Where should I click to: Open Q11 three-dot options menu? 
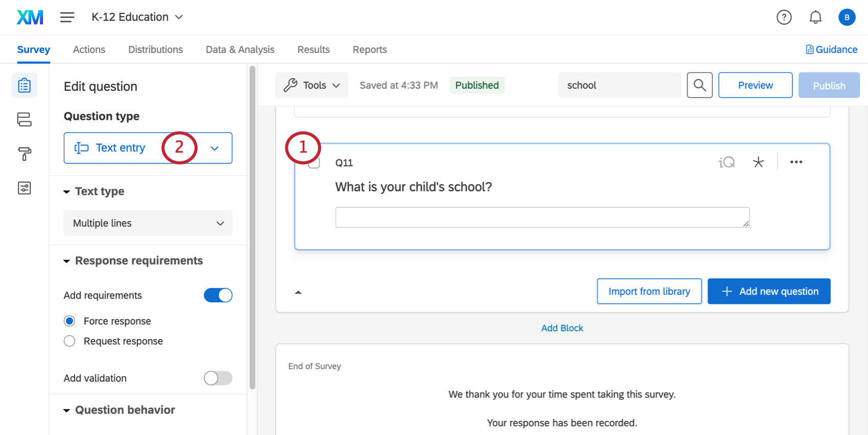pos(796,162)
